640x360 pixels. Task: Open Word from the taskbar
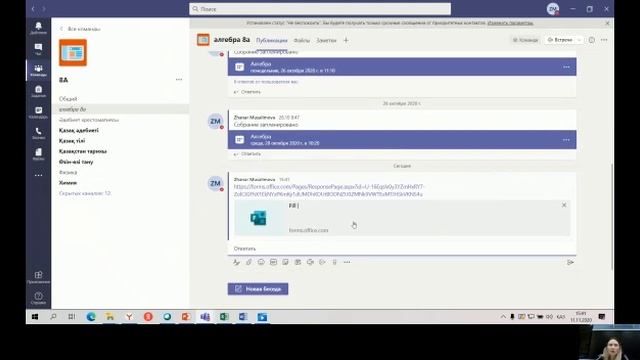(x=243, y=317)
